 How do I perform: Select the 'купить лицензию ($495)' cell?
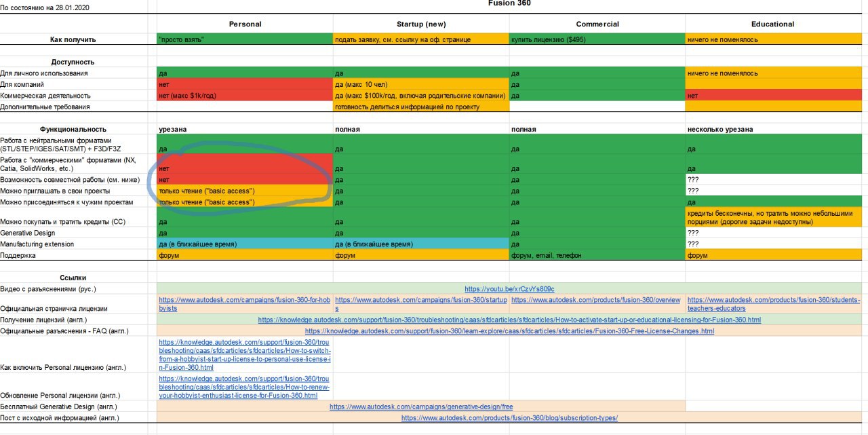click(597, 39)
